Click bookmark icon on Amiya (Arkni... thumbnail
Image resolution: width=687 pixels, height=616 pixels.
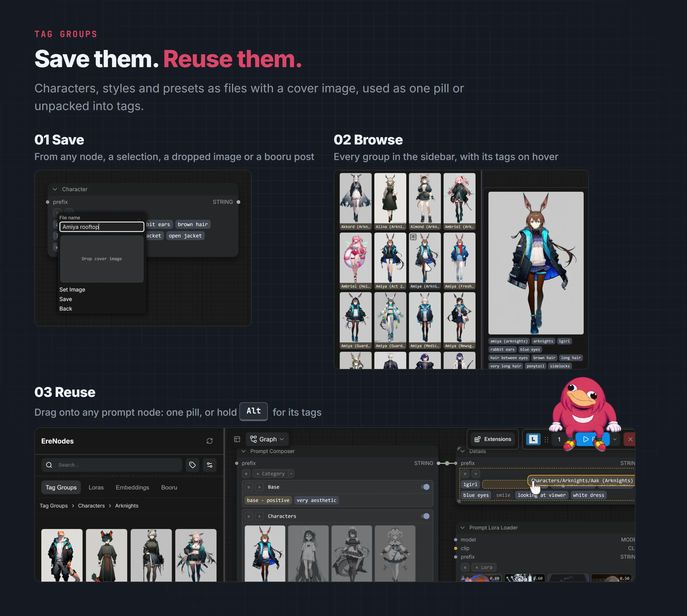click(413, 237)
